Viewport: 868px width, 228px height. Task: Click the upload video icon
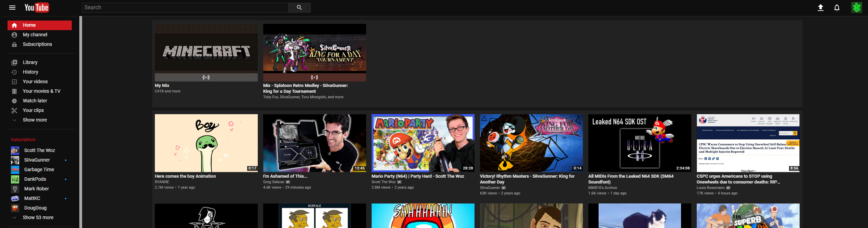coord(820,8)
